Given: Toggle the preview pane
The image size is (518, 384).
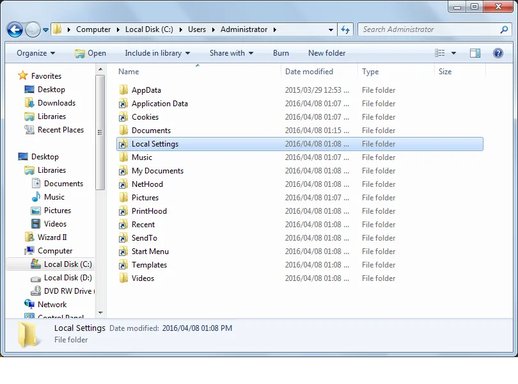Looking at the screenshot, I should [475, 53].
